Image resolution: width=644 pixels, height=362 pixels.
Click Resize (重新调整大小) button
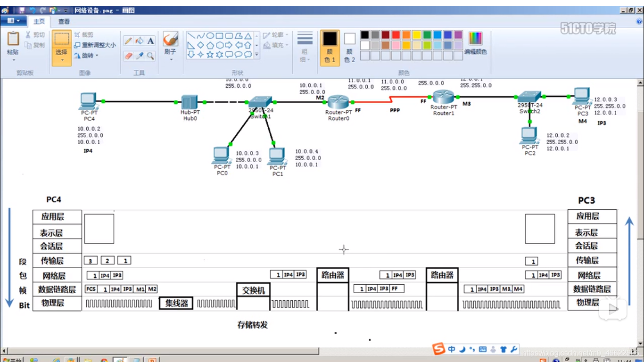pyautogui.click(x=95, y=45)
